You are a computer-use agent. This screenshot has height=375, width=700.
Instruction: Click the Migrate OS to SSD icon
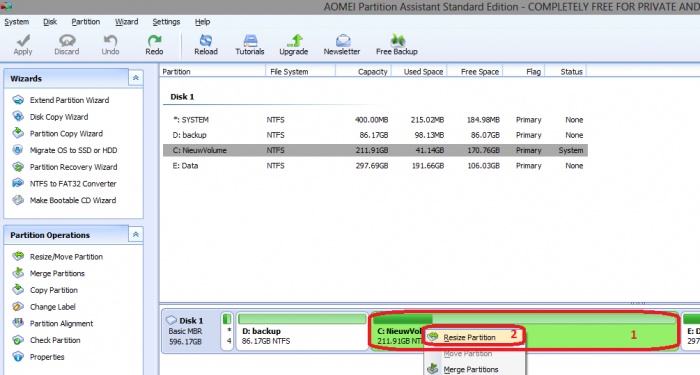18,150
